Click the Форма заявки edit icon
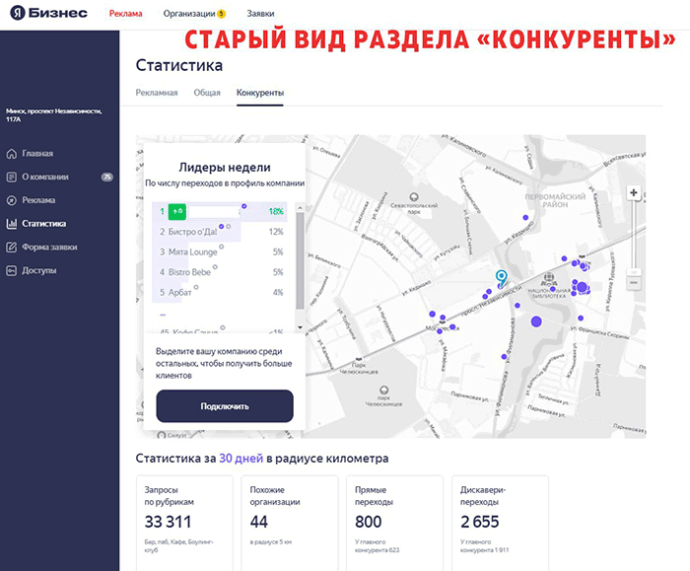The height and width of the screenshot is (571, 690). 11,247
